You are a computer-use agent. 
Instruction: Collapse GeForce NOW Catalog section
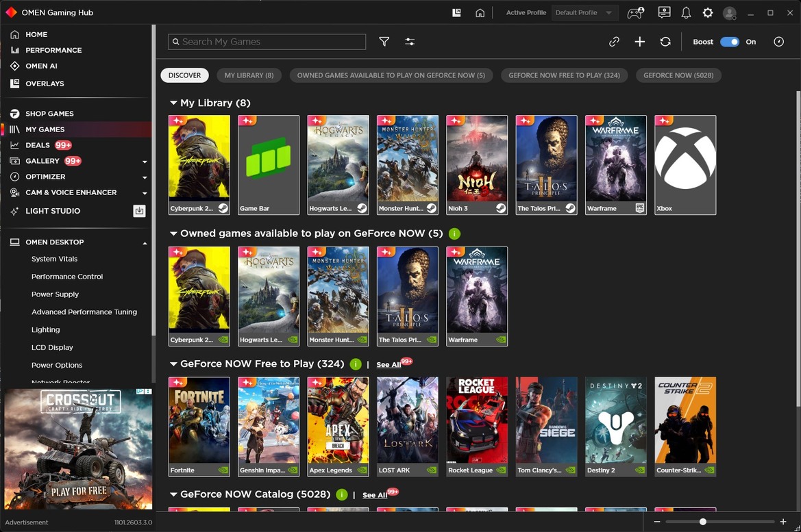(173, 494)
